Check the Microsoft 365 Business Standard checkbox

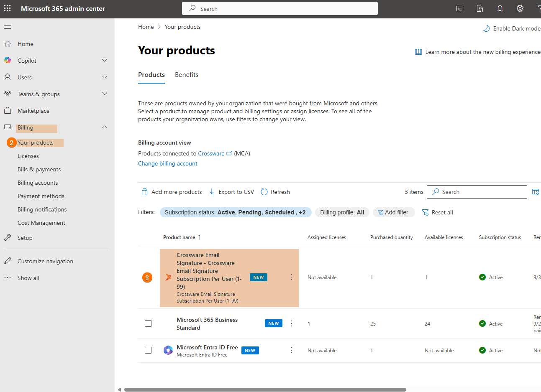coord(148,323)
